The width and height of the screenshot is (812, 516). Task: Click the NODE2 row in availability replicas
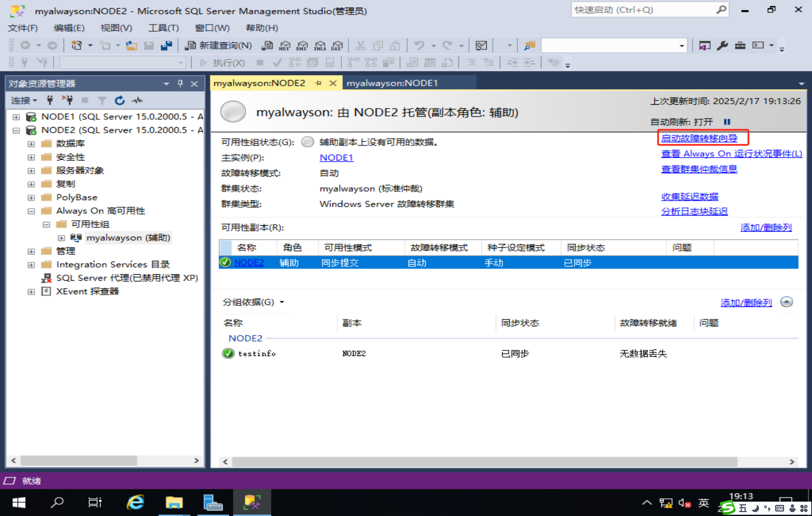point(250,262)
